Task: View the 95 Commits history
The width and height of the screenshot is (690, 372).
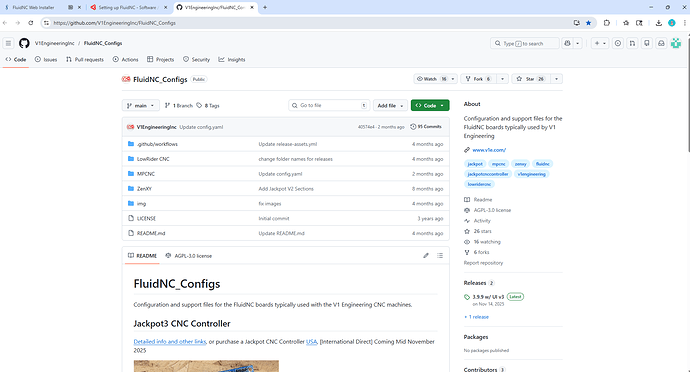Action: [426, 127]
